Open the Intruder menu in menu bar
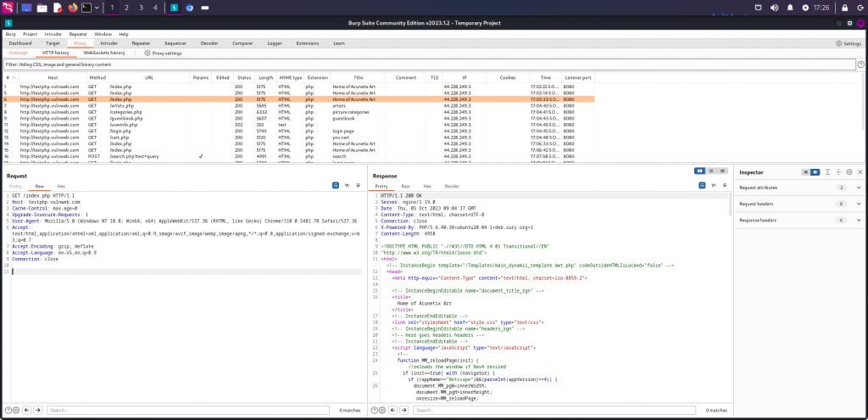This screenshot has width=868, height=420. (53, 34)
